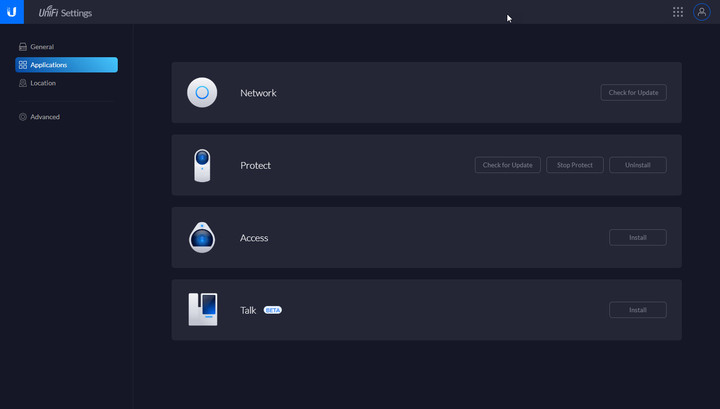The image size is (720, 409).
Task: Click the Talk phone application icon
Action: tap(203, 309)
